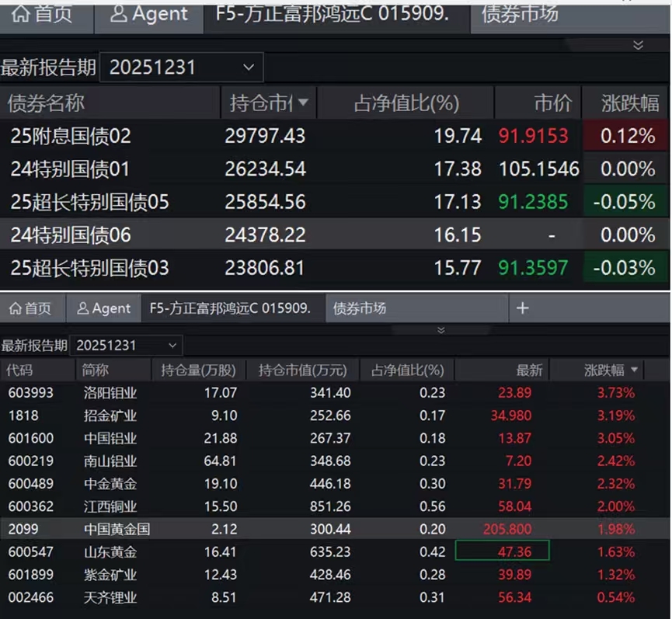This screenshot has width=672, height=619.
Task: Sort stocks by the 涨跌幅 column arrow
Action: pos(634,369)
